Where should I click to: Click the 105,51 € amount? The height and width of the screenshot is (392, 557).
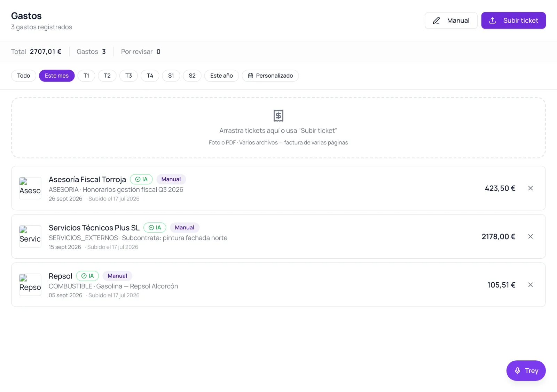point(501,285)
